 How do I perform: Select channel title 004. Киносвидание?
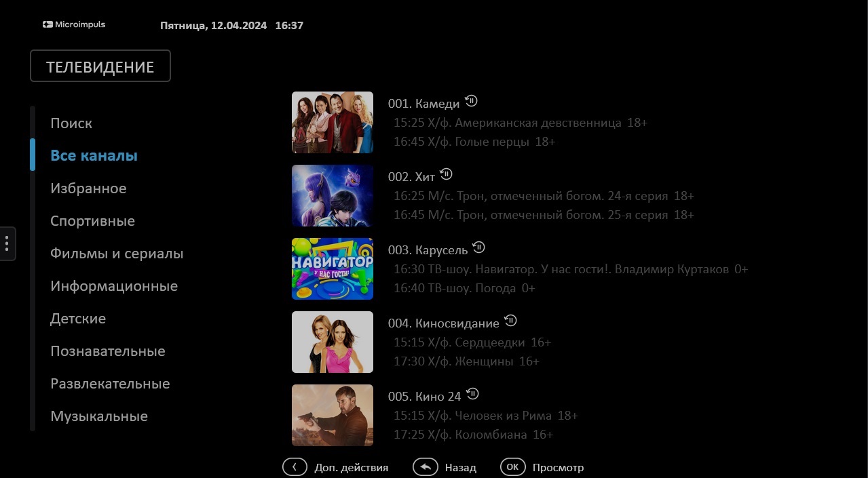[x=444, y=323]
